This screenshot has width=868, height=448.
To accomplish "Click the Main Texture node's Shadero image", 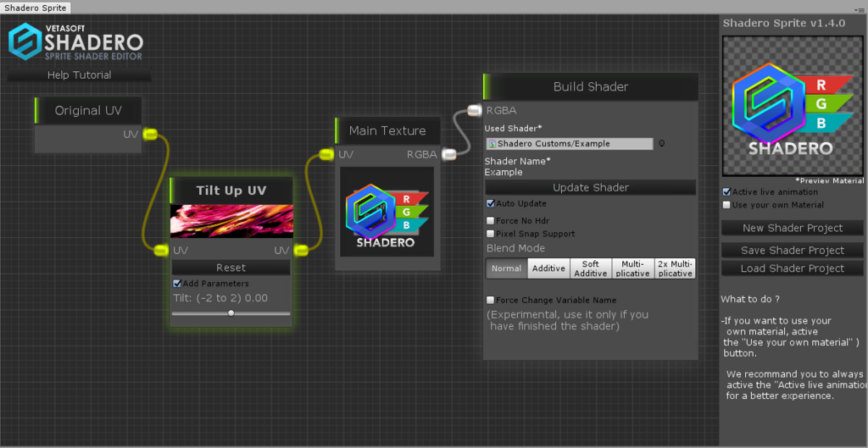I will pyautogui.click(x=387, y=212).
